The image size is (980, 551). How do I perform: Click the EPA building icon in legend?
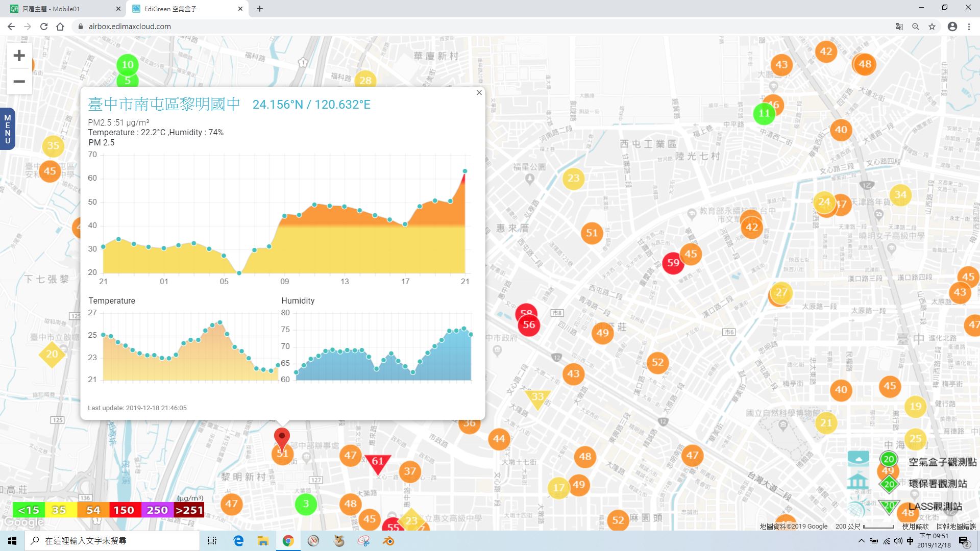pyautogui.click(x=859, y=482)
